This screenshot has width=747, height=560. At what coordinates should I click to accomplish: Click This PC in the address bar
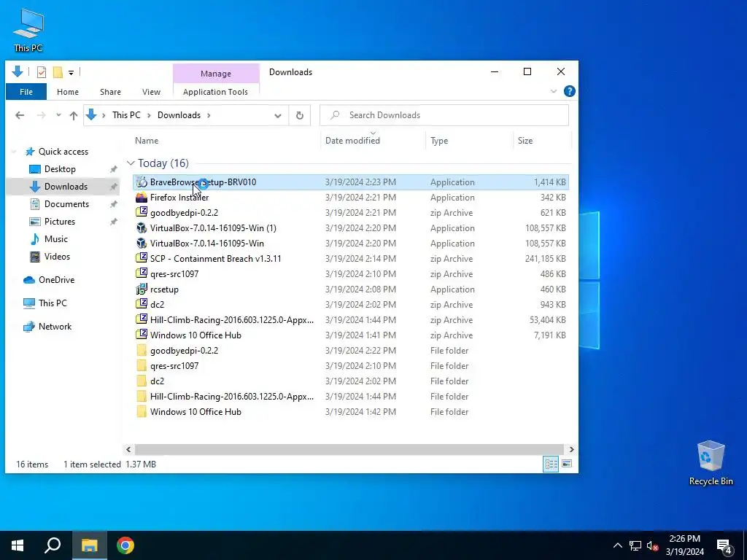(126, 115)
